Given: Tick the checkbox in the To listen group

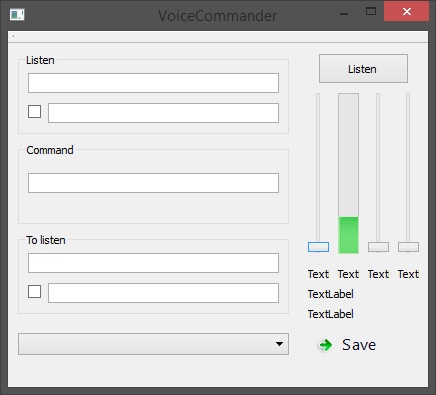Looking at the screenshot, I should [x=34, y=292].
